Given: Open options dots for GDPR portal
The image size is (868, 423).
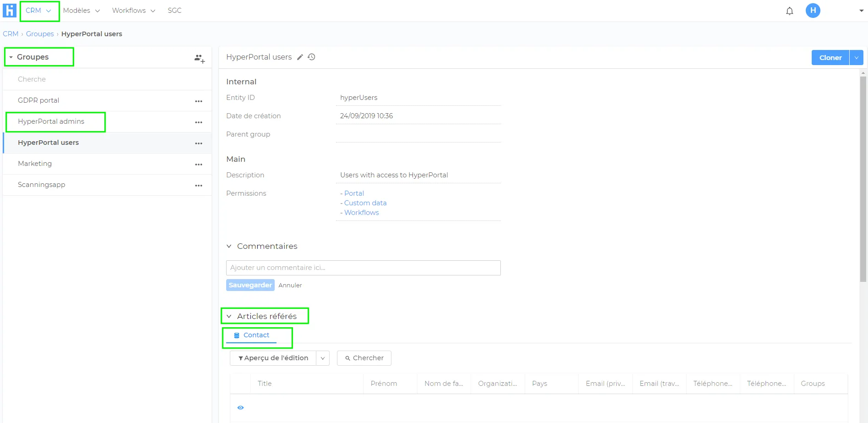Looking at the screenshot, I should [x=199, y=101].
